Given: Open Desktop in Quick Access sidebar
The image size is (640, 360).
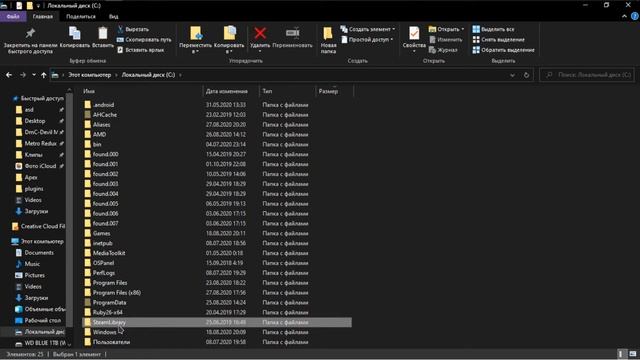Looking at the screenshot, I should click(x=35, y=121).
